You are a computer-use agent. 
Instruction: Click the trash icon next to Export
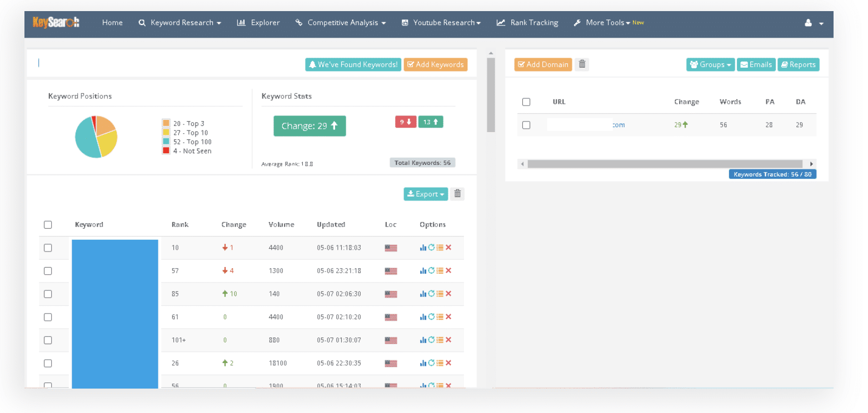coord(457,194)
